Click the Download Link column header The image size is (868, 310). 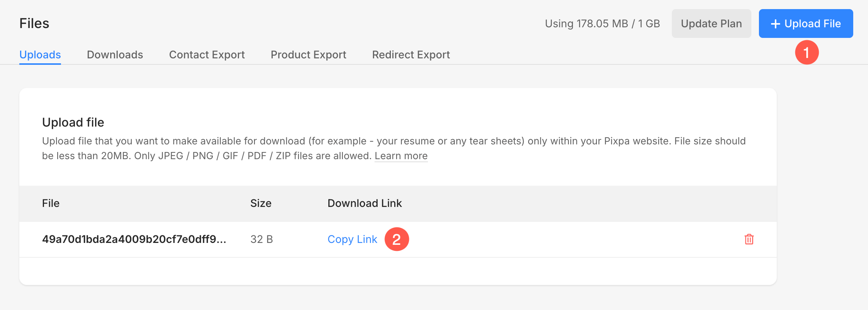click(364, 203)
